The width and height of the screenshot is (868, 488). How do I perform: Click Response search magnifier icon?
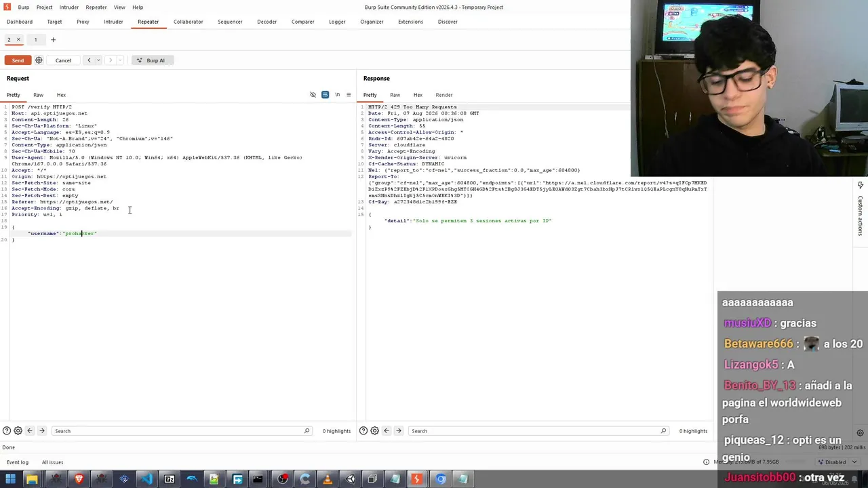point(663,431)
